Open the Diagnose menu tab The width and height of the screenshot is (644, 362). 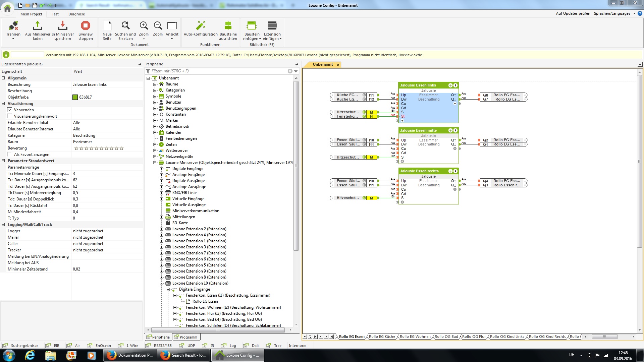click(x=76, y=14)
